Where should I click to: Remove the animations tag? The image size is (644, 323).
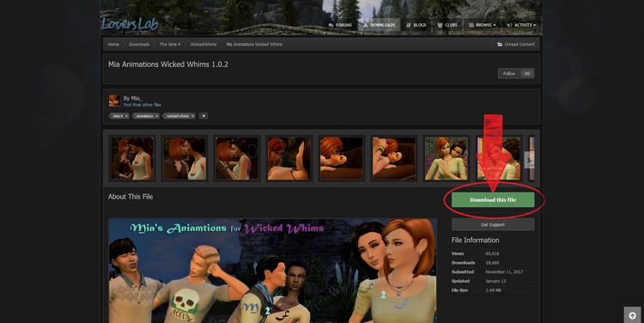click(157, 116)
